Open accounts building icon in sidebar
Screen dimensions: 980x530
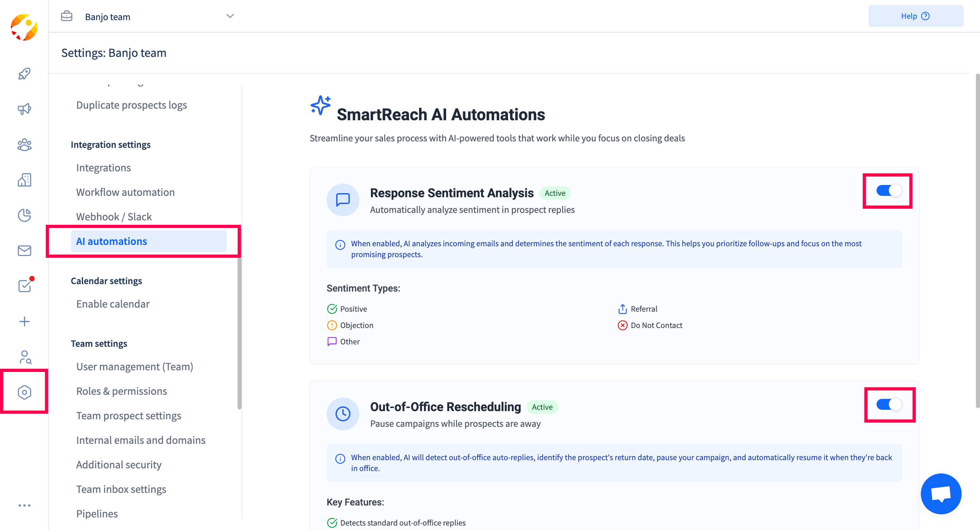(x=24, y=180)
